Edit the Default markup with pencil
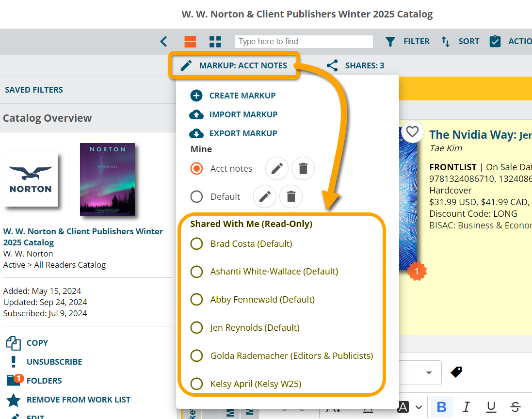Image resolution: width=532 pixels, height=419 pixels. 265,196
